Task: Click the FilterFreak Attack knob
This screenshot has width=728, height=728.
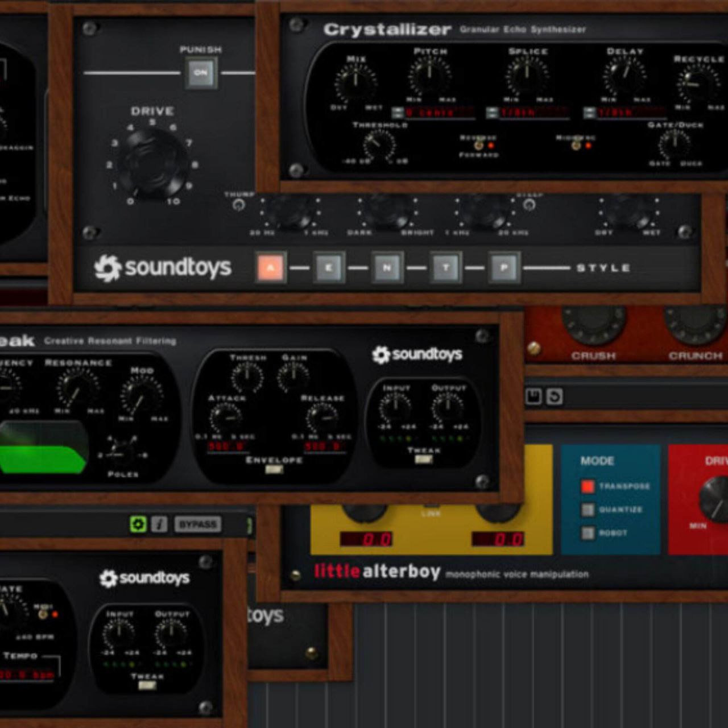Action: coord(226,419)
